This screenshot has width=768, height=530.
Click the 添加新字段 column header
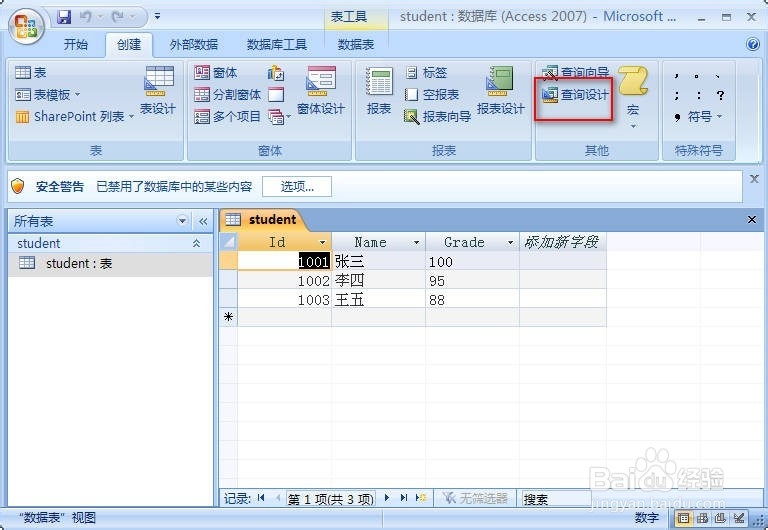(563, 242)
